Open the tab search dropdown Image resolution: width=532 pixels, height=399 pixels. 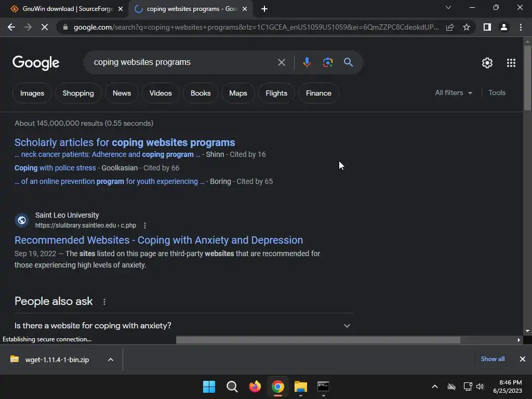(x=448, y=7)
